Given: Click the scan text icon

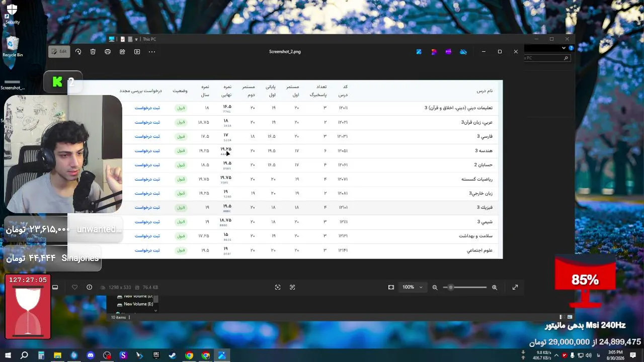Looking at the screenshot, I should pos(278,287).
